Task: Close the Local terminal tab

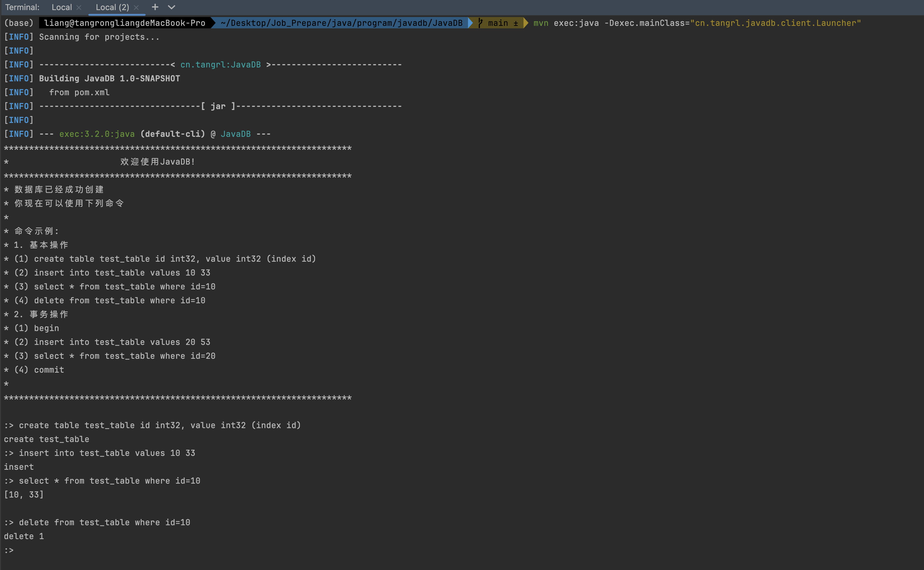Action: coord(79,8)
